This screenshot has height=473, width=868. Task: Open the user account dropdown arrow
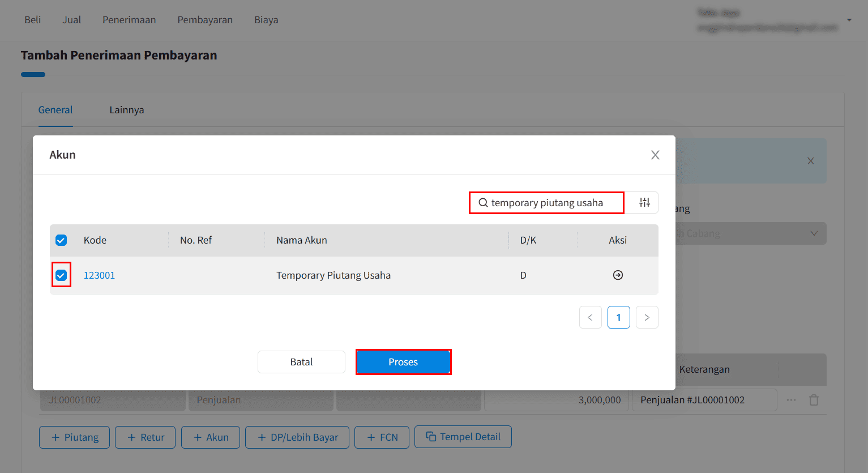[849, 20]
